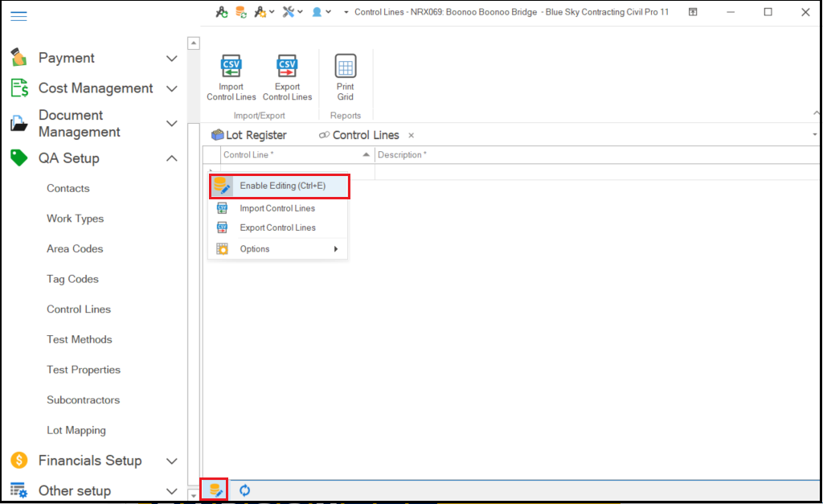Expand the Payment section
Image resolution: width=823 pixels, height=504 pixels.
[x=171, y=59]
